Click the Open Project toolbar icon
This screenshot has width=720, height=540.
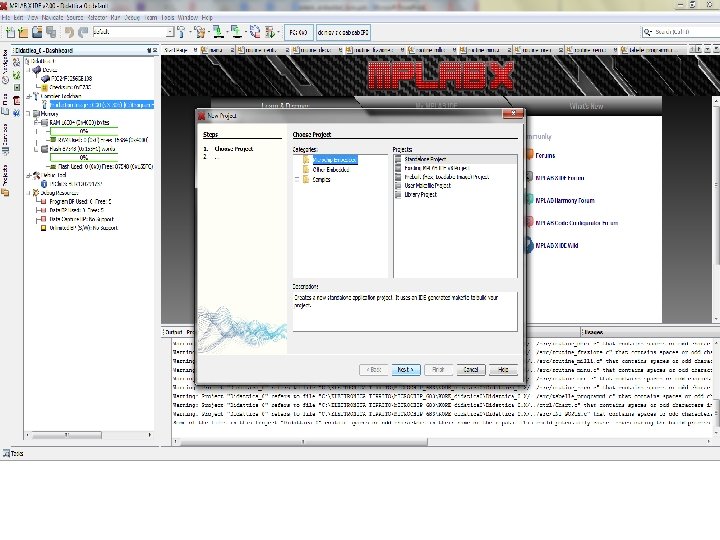(x=37, y=32)
